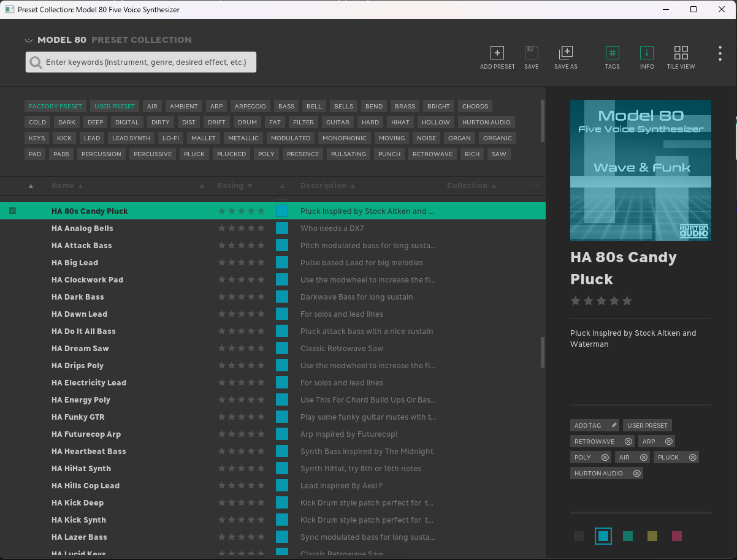Filter by the LEAD SYNTH tag
Image resolution: width=737 pixels, height=560 pixels.
[x=131, y=138]
